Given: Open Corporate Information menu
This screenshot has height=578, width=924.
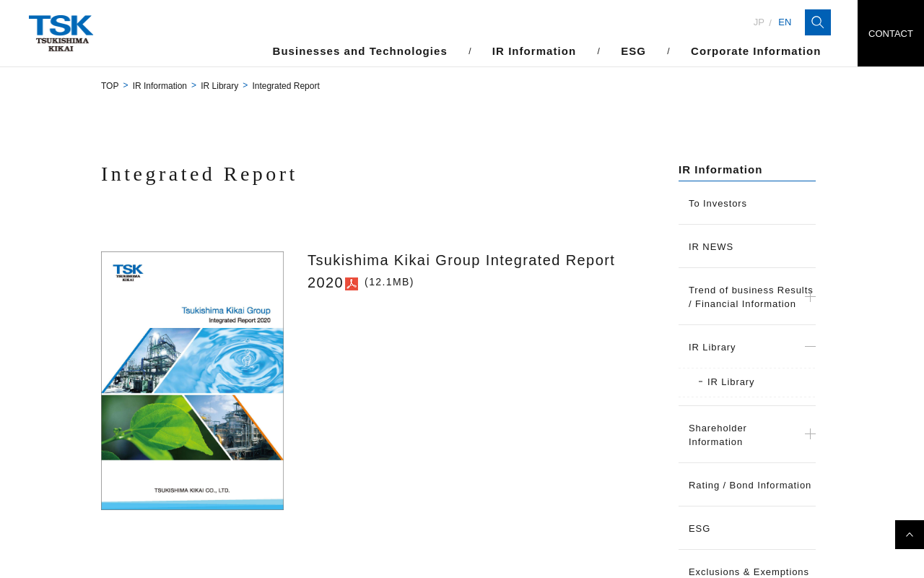Looking at the screenshot, I should pos(755,51).
